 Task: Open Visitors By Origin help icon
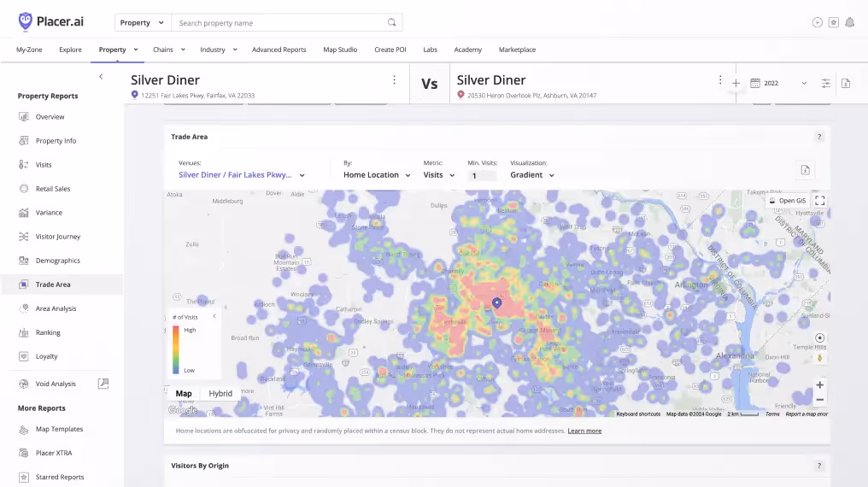point(819,466)
